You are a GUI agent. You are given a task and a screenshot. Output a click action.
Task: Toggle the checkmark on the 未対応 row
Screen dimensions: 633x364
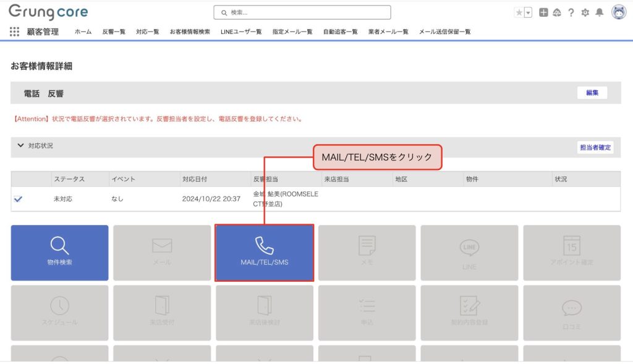coord(18,199)
